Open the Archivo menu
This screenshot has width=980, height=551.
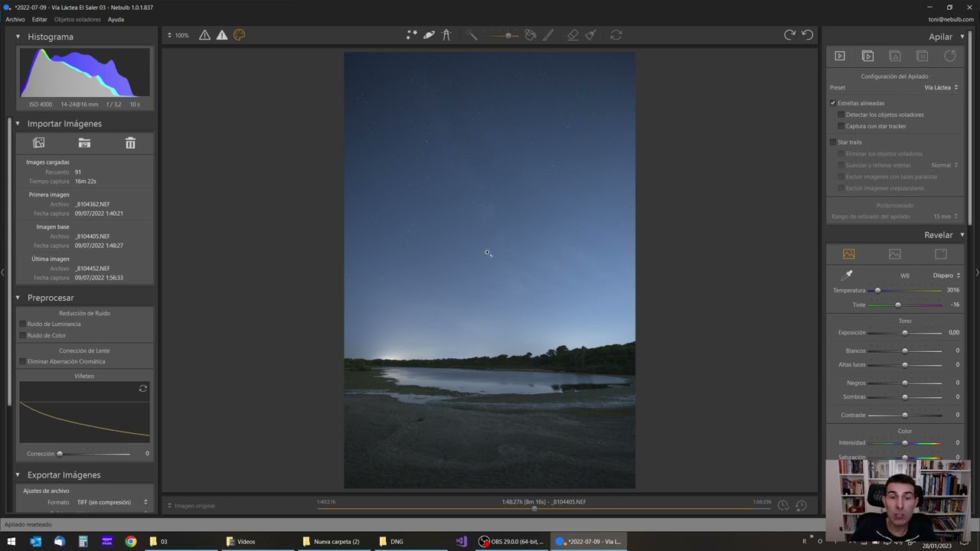click(15, 19)
